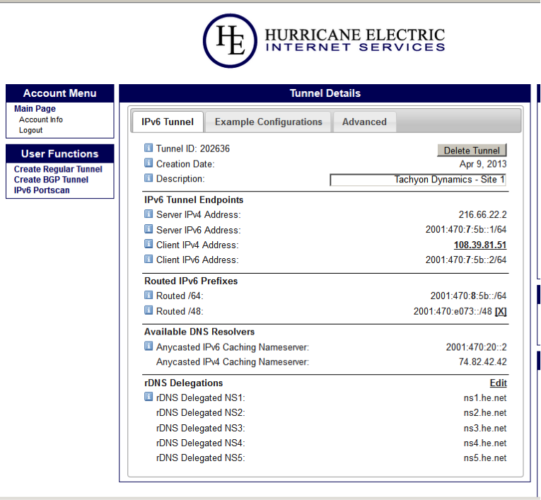Open Create Regular Tunnel link
Viewport: 541px width, 500px height.
[x=58, y=169]
